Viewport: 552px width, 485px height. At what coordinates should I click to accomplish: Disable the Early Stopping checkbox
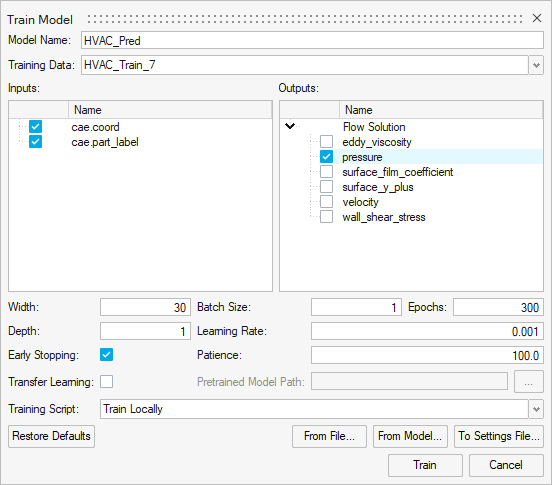tap(106, 354)
